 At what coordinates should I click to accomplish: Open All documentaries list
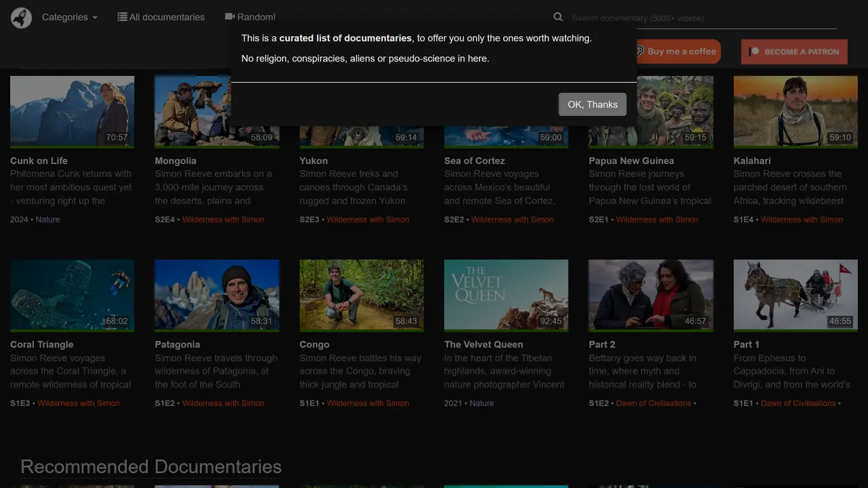tap(161, 17)
